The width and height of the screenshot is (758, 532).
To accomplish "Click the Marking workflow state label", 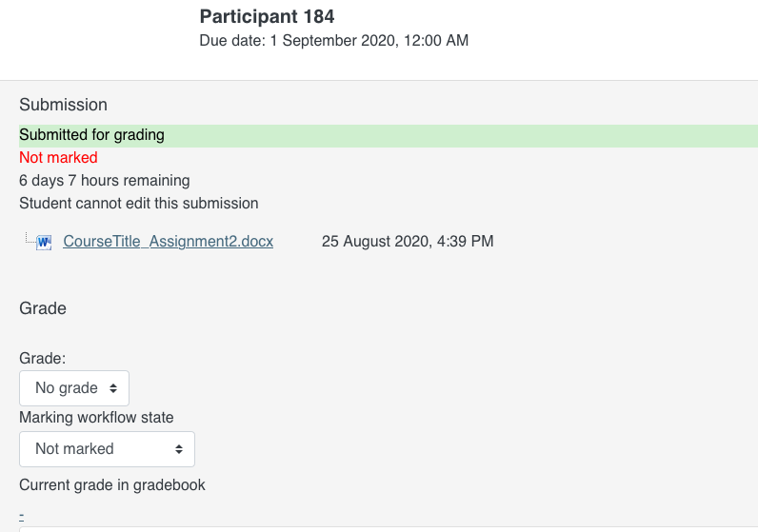I will pyautogui.click(x=96, y=418).
